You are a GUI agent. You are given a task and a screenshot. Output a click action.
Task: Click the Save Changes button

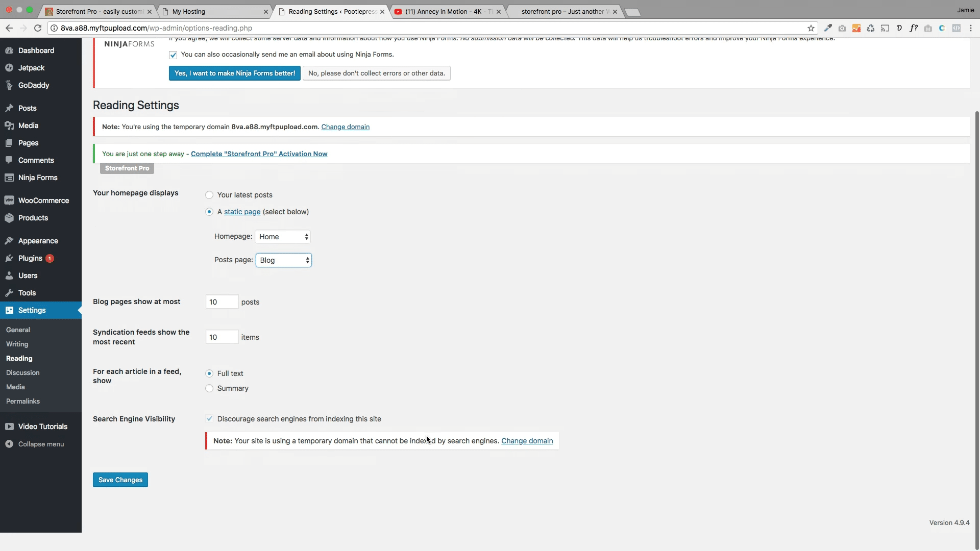click(120, 480)
